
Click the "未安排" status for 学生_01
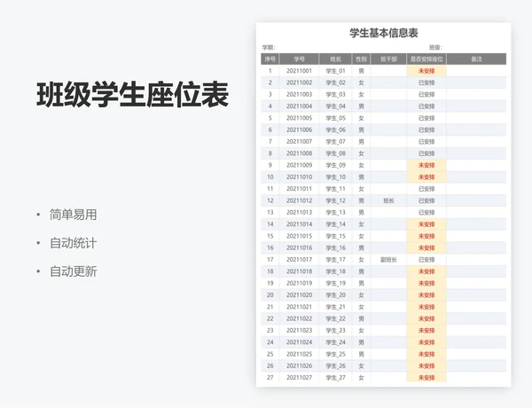pyautogui.click(x=426, y=71)
